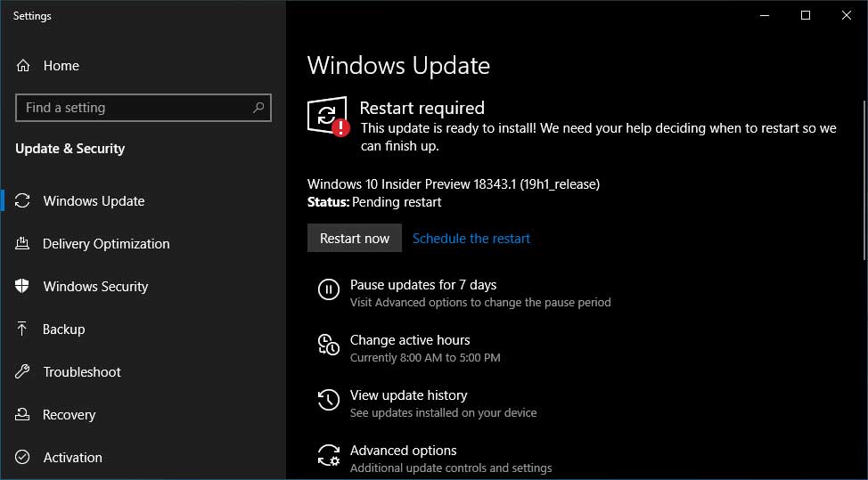The image size is (868, 480).
Task: Click the Troubleshoot wrench icon
Action: point(22,371)
